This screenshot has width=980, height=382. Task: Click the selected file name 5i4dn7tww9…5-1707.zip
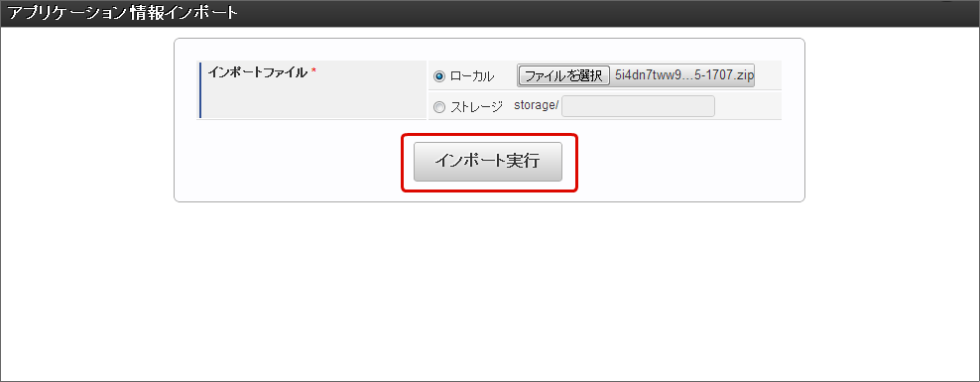point(684,75)
